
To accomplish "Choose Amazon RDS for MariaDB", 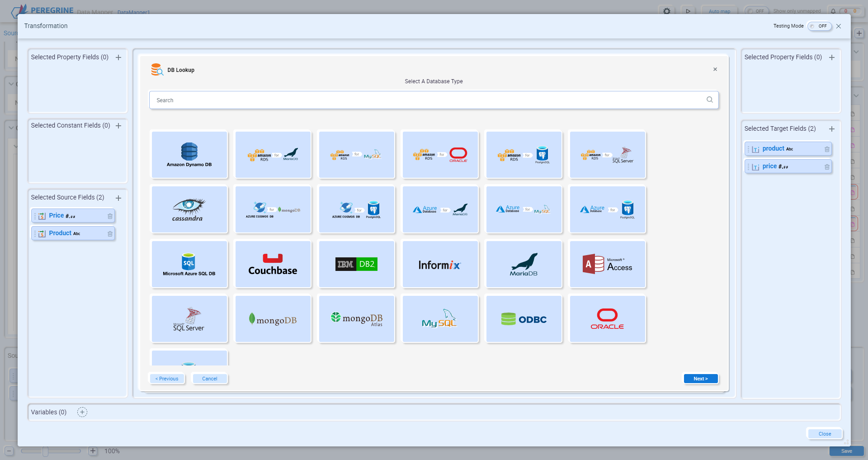I will click(273, 155).
